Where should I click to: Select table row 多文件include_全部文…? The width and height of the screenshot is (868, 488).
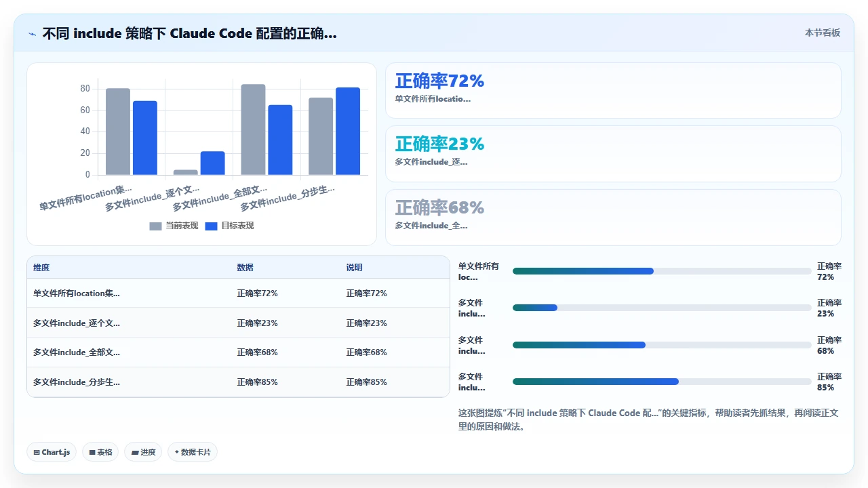coord(238,352)
